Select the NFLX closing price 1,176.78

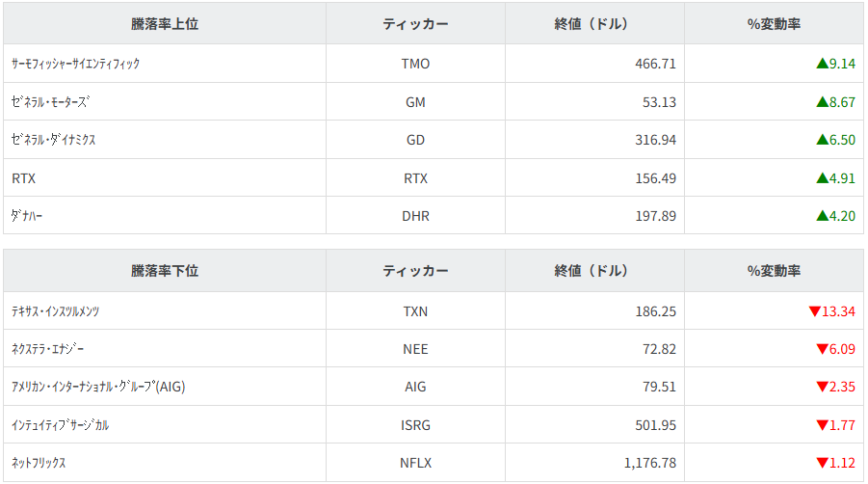click(650, 463)
